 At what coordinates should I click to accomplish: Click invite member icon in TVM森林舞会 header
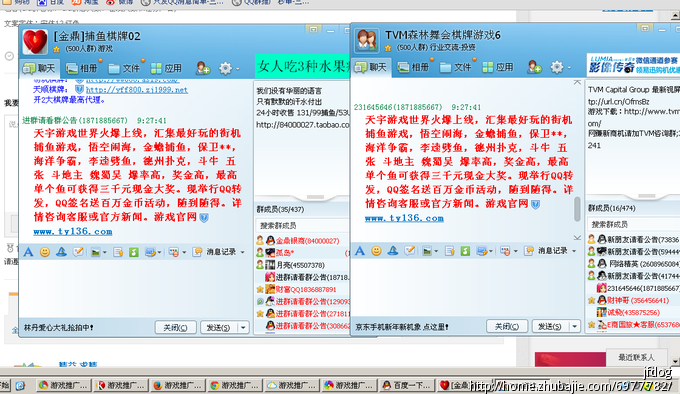coord(534,67)
